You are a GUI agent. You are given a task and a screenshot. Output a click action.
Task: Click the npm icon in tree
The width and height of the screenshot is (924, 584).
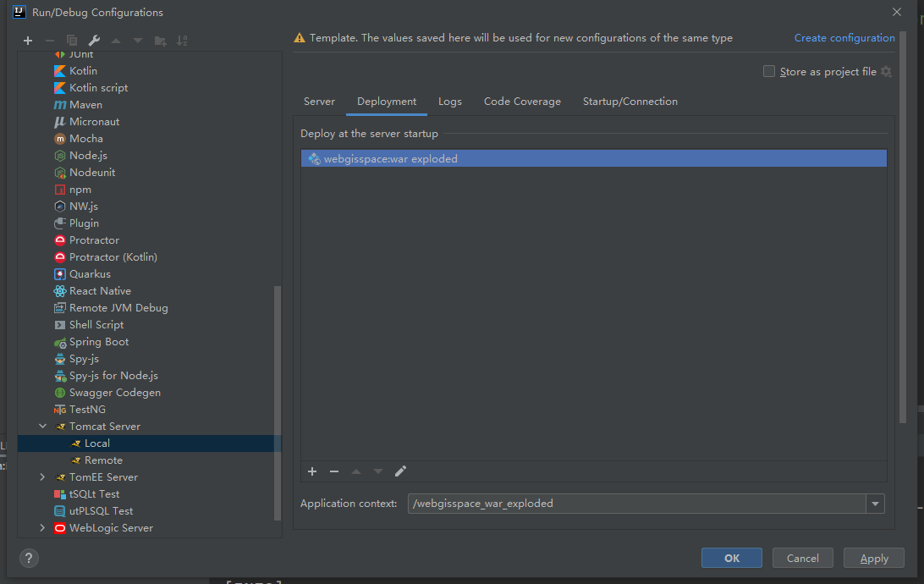pos(59,190)
